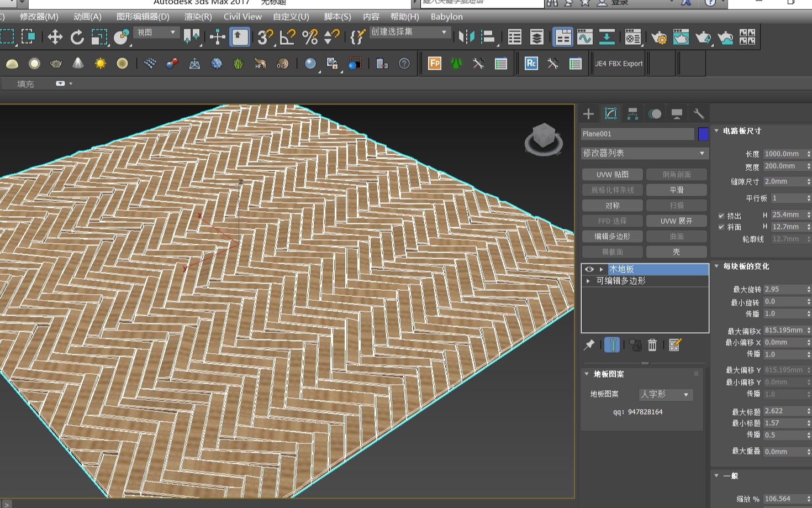812x508 pixels.
Task: Toggle the 挤出 checkbox
Action: [x=721, y=216]
